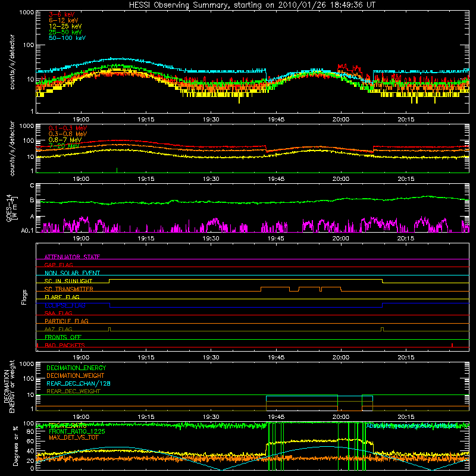
Task: Select the DECIMATION_ENERGY legend label
Action: pyautogui.click(x=76, y=368)
